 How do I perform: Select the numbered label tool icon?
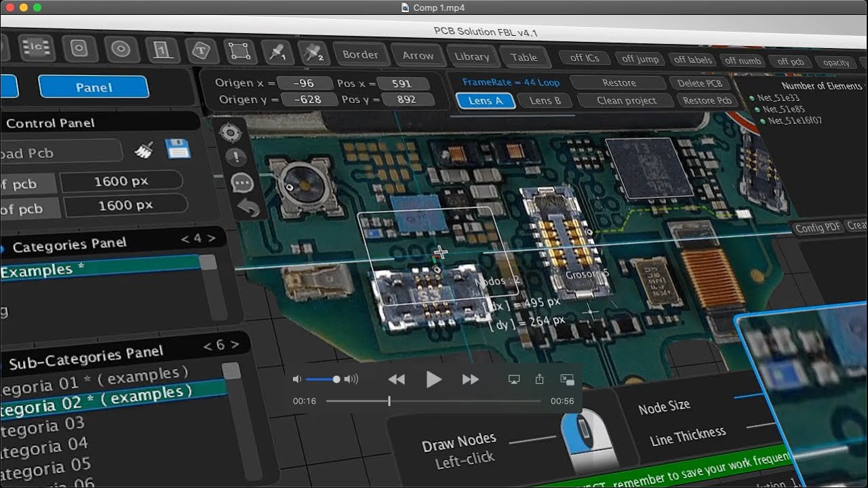(162, 50)
